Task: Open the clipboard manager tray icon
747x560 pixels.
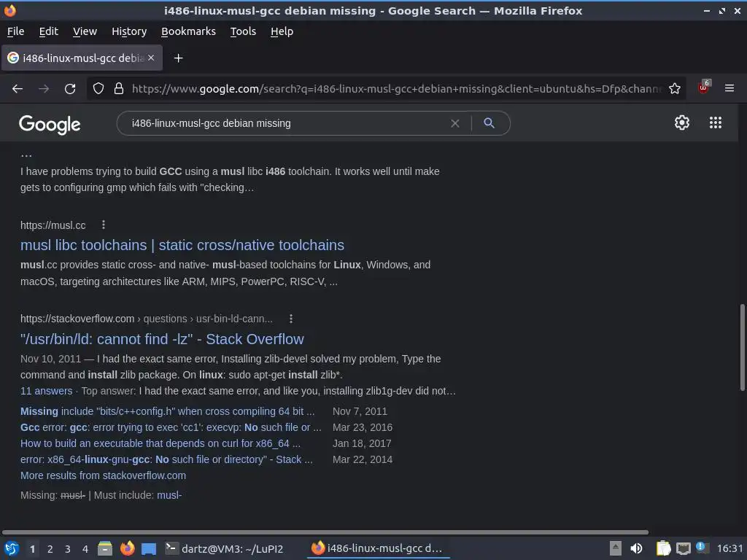Action: (x=663, y=548)
